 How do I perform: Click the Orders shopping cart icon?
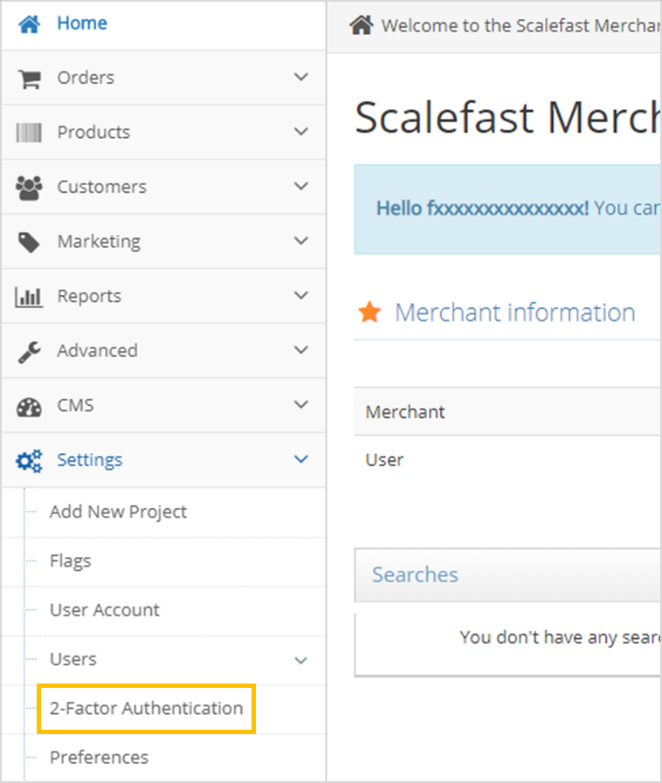coord(29,78)
